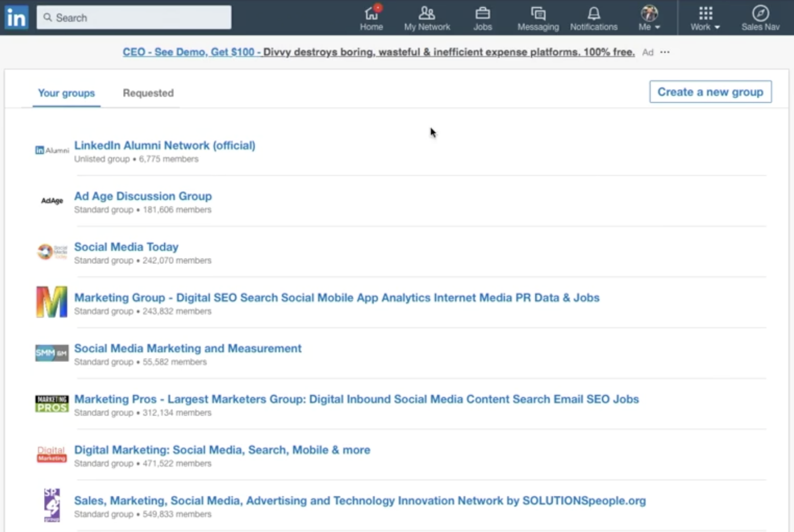
Task: Click inside the Search input field
Action: tap(134, 17)
